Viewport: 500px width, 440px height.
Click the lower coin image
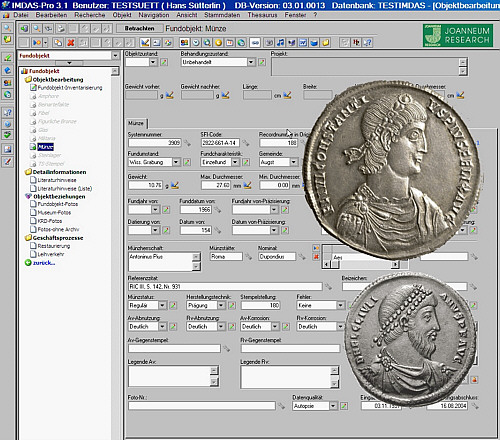point(411,339)
